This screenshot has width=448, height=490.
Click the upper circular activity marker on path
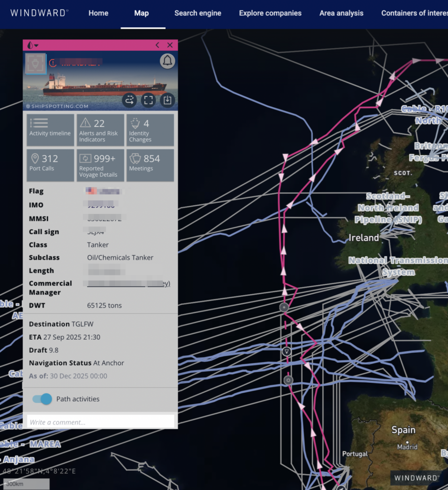284,307
